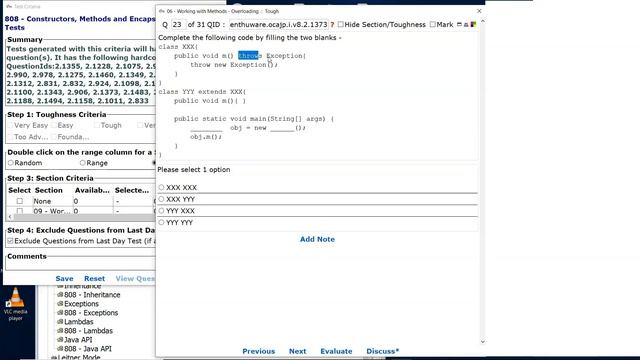The width and height of the screenshot is (640, 360).
Task: Click Test Criteria window title icon
Action: [9, 7]
